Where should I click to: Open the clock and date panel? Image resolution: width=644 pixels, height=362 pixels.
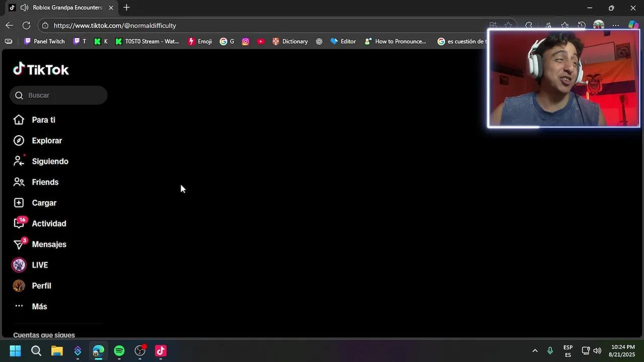[622, 351]
